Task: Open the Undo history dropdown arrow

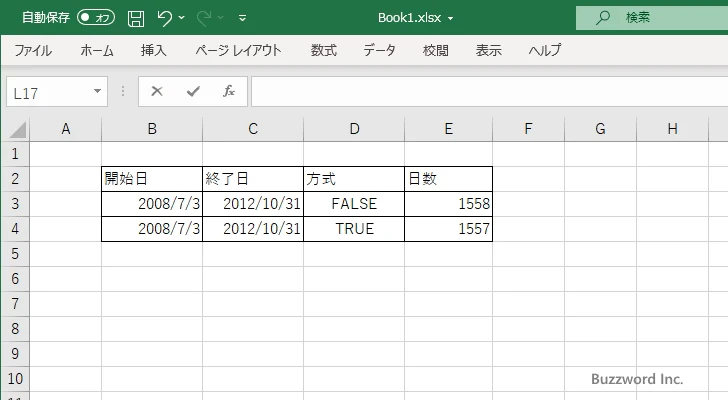Action: [182, 18]
